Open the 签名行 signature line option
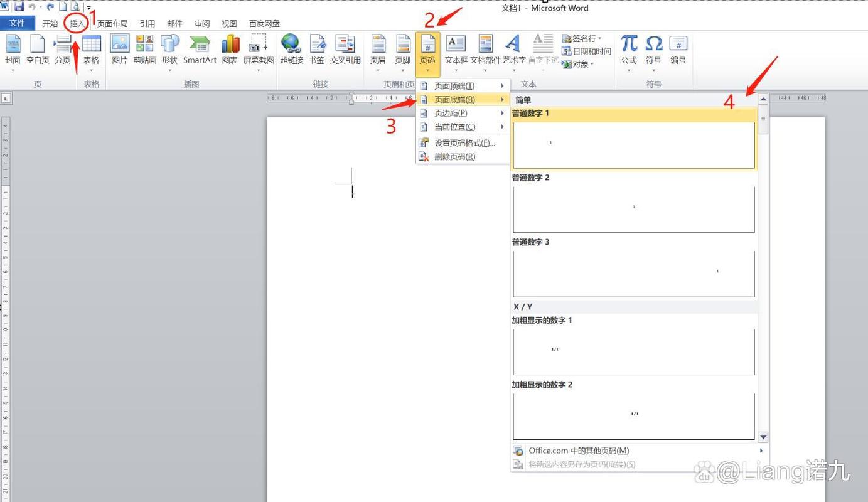The height and width of the screenshot is (502, 868). coord(582,39)
